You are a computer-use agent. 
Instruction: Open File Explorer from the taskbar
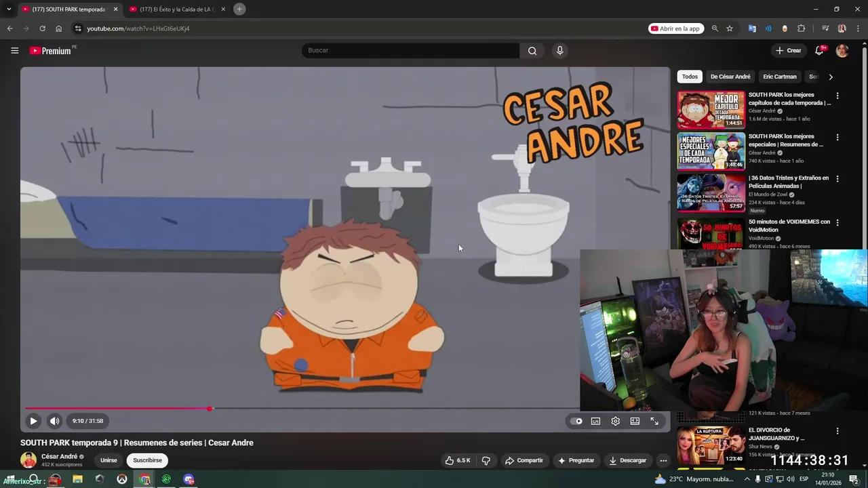77,479
